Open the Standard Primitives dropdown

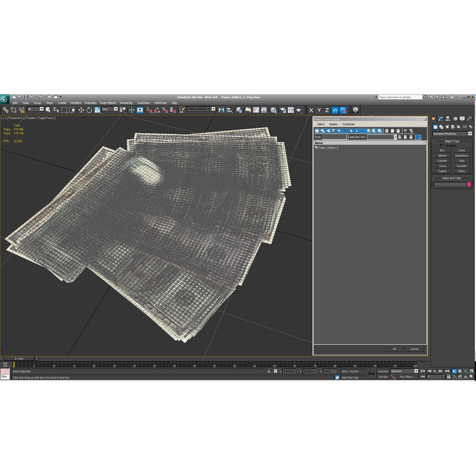452,134
